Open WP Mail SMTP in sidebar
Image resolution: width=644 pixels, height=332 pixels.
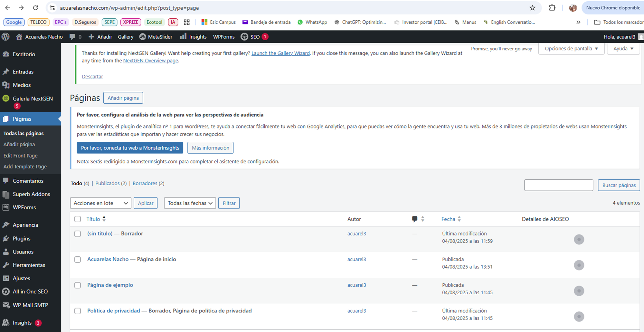coord(31,305)
